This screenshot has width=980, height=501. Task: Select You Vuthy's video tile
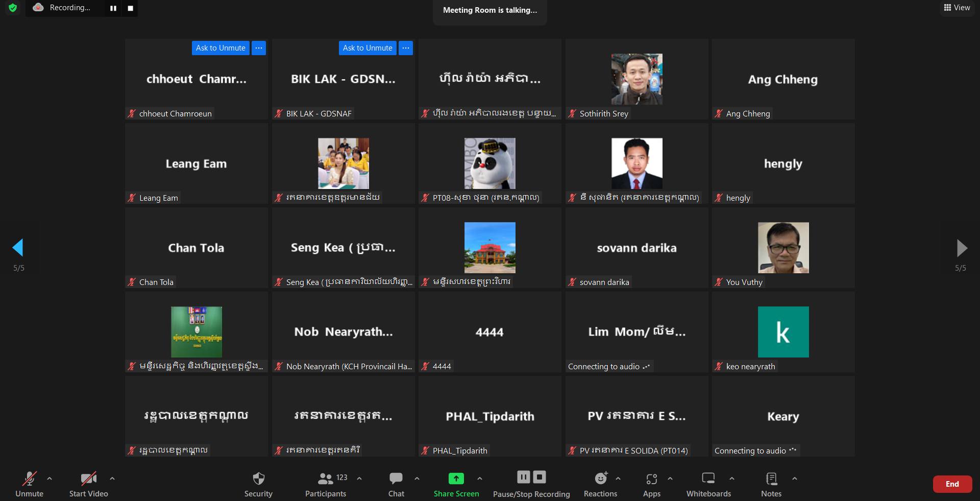tap(783, 248)
